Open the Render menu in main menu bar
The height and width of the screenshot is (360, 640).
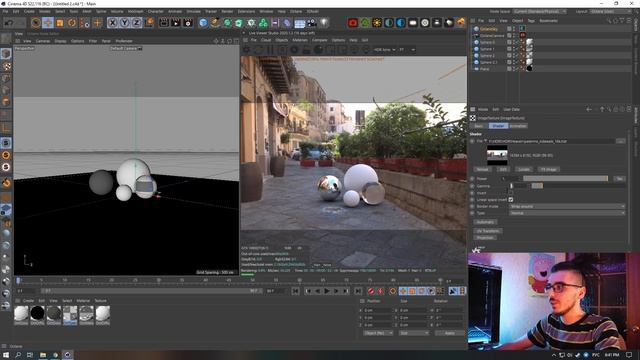(227, 11)
